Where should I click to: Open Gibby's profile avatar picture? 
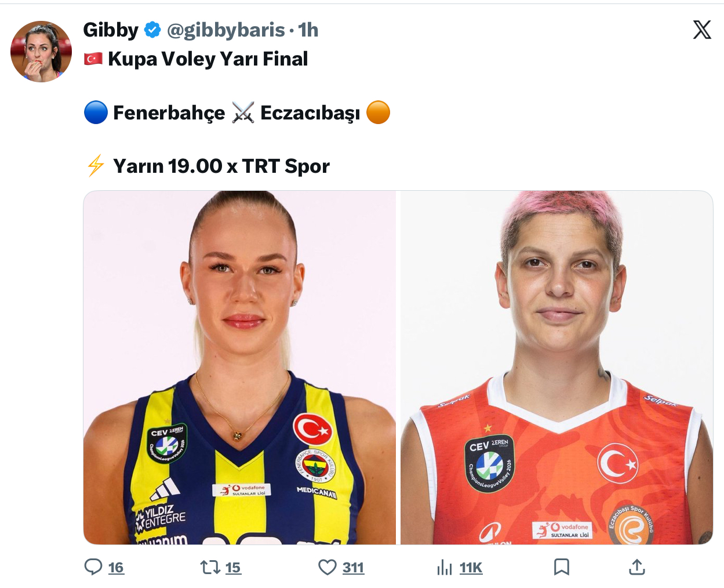pyautogui.click(x=41, y=52)
